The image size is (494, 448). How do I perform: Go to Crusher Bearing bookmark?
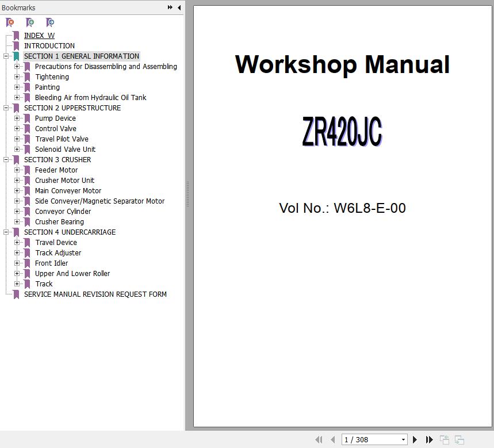point(60,222)
